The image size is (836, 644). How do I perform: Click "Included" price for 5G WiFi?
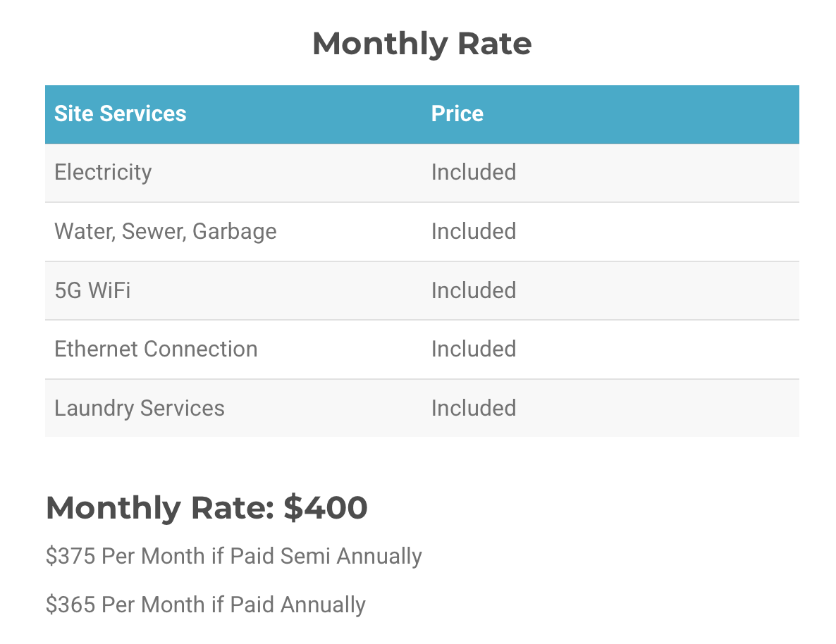[x=474, y=290]
